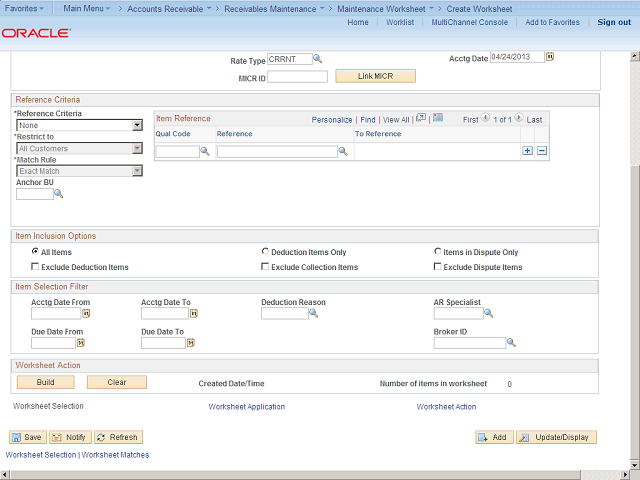Viewport: 640px width, 480px height.
Task: Delete the Item Reference row
Action: (542, 151)
